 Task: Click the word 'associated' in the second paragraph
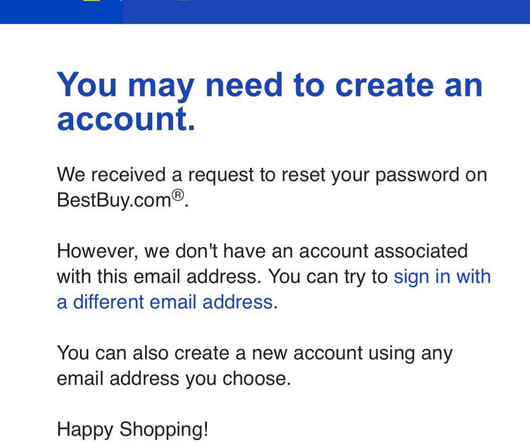(x=421, y=251)
